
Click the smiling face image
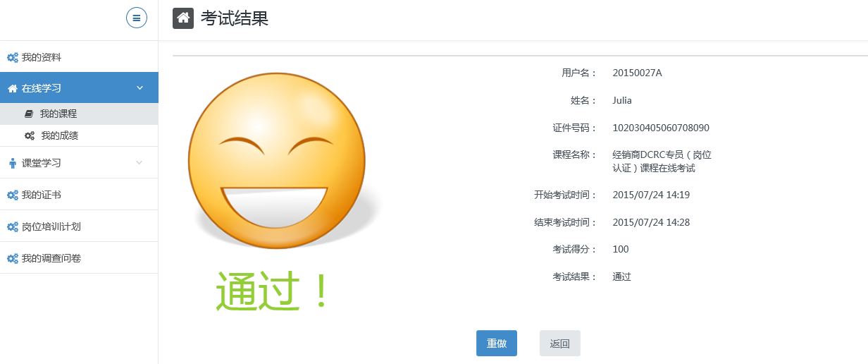277,161
